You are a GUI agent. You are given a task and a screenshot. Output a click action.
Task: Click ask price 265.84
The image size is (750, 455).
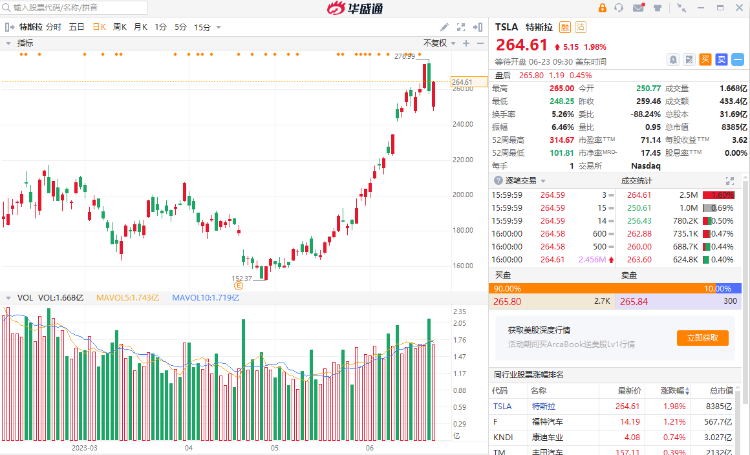tap(634, 302)
